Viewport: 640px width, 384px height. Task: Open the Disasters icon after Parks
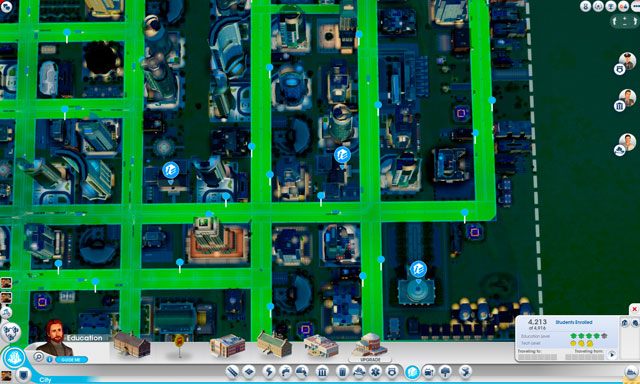click(465, 372)
